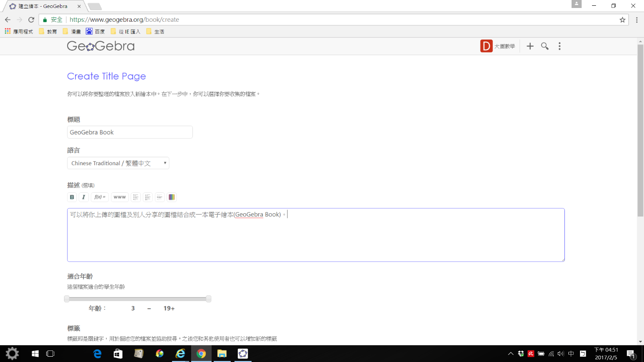Click the red D user avatar
Screen dimensions: 644x362
(486, 46)
